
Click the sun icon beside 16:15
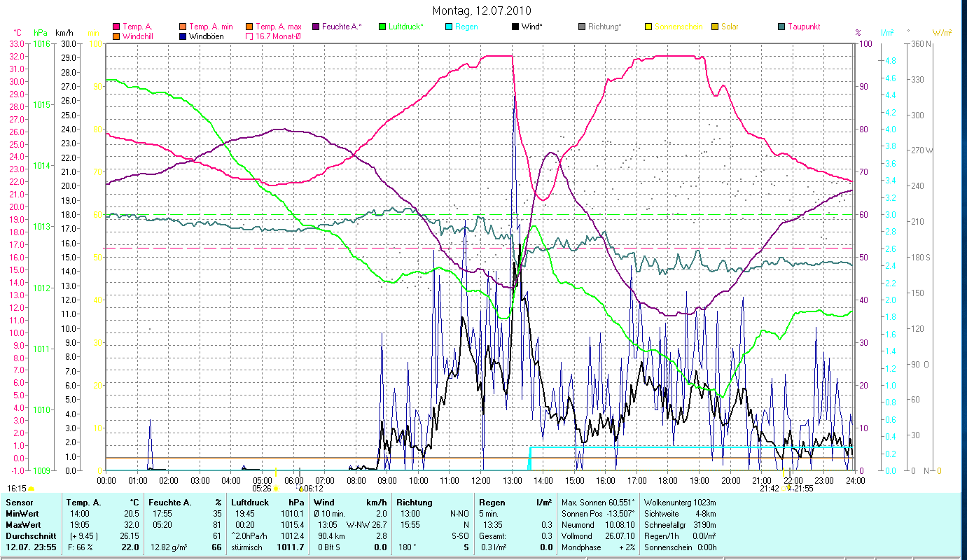coord(32,489)
